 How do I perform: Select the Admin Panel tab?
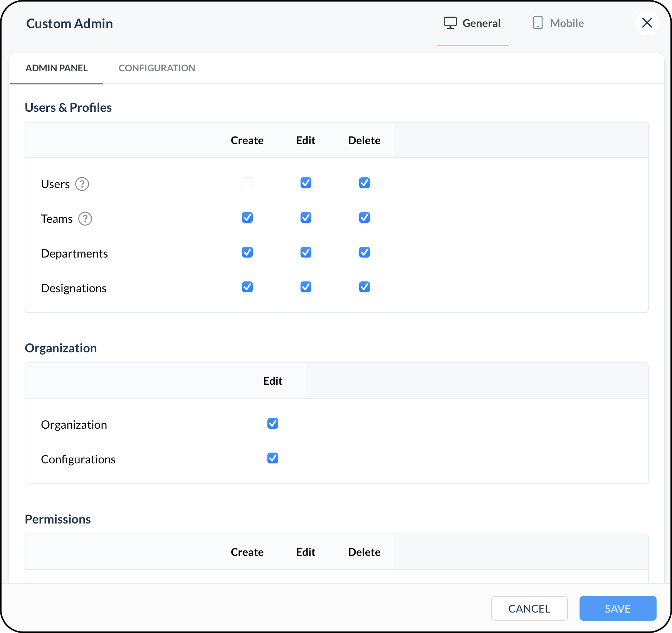(x=57, y=68)
